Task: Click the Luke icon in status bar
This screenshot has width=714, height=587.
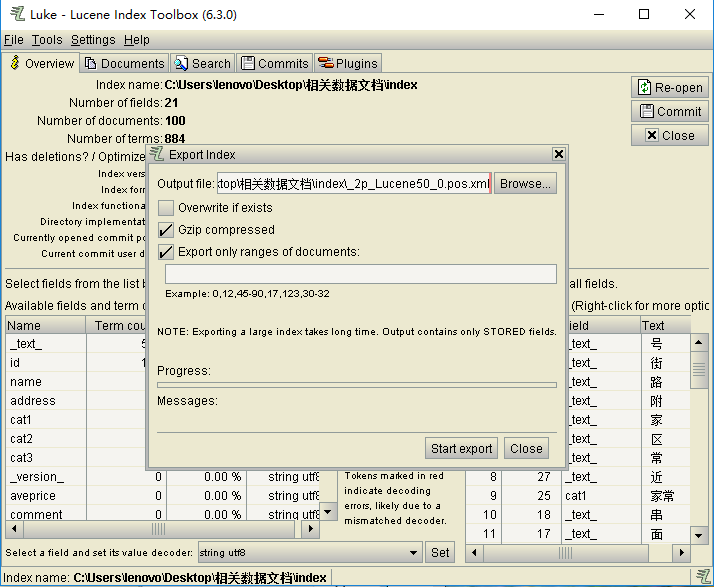Action: pyautogui.click(x=703, y=577)
